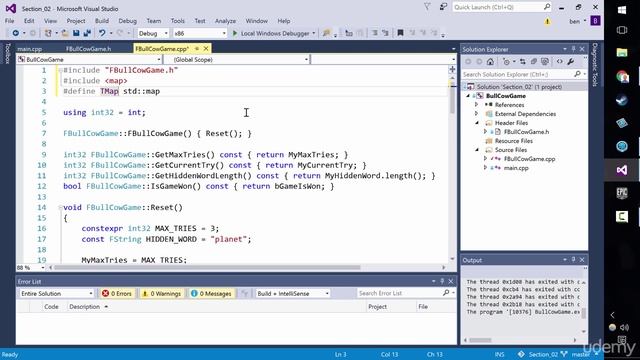Click the Undo arrow in the toolbar

click(x=102, y=33)
